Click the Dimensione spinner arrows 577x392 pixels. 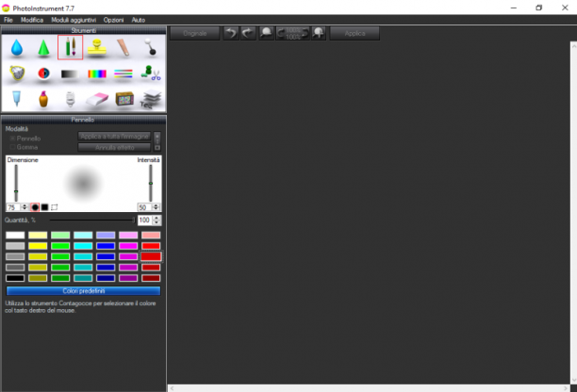25,207
